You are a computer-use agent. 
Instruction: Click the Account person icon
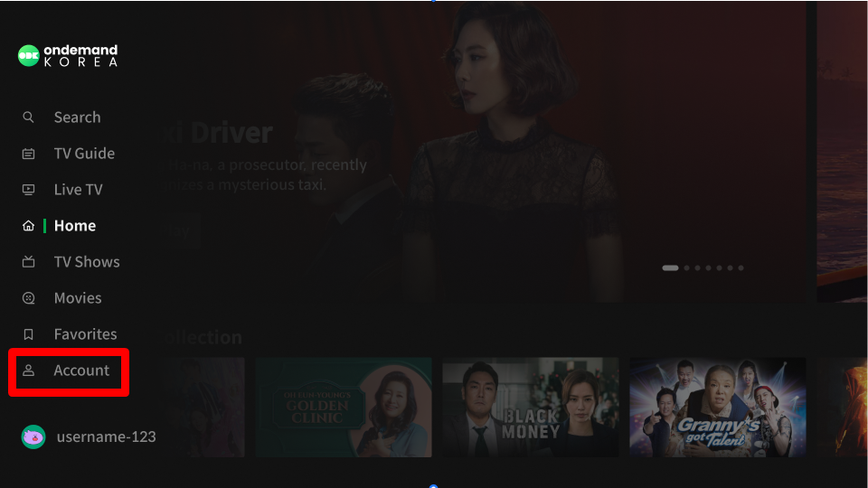point(28,371)
